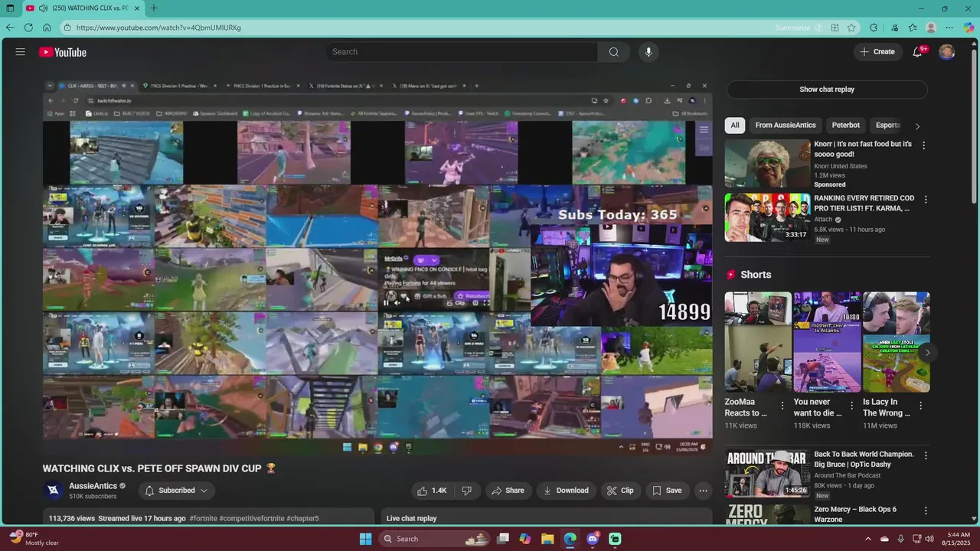Open Edge split screen icon
Screen dimensions: 980x551
[835, 28]
